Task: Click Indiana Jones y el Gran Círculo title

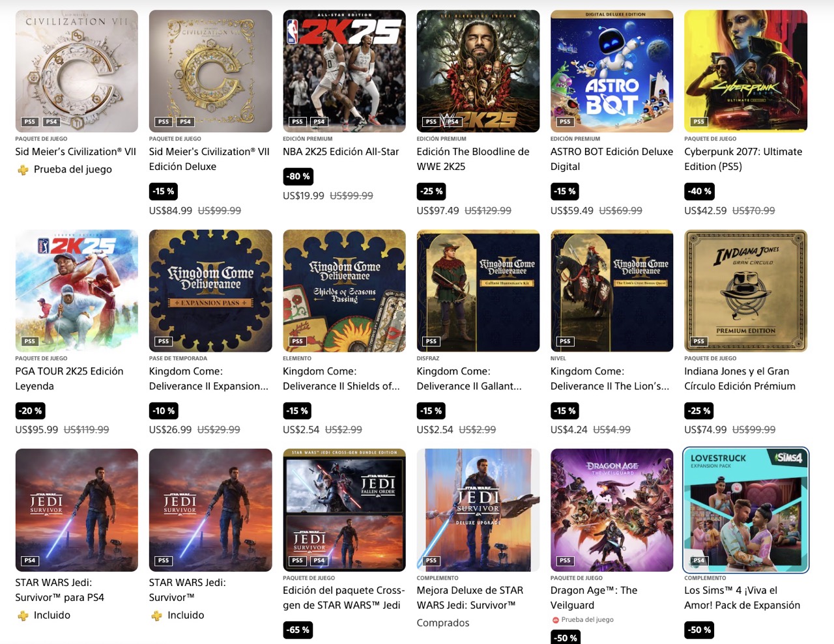Action: point(740,378)
